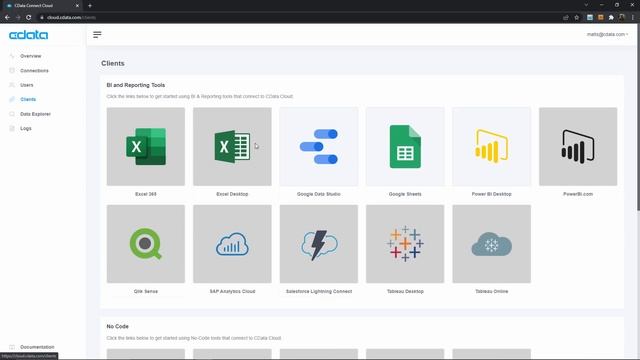
Task: Open the browser extensions puzzle icon
Action: click(x=611, y=17)
